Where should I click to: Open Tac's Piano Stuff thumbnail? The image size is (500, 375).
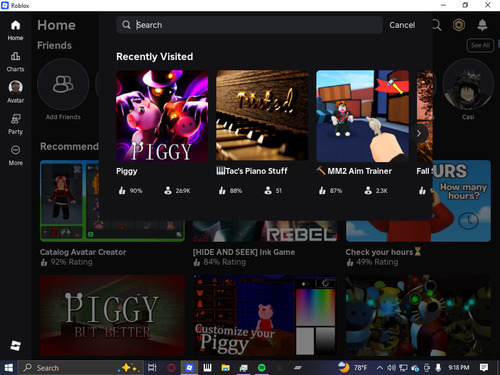coord(262,116)
